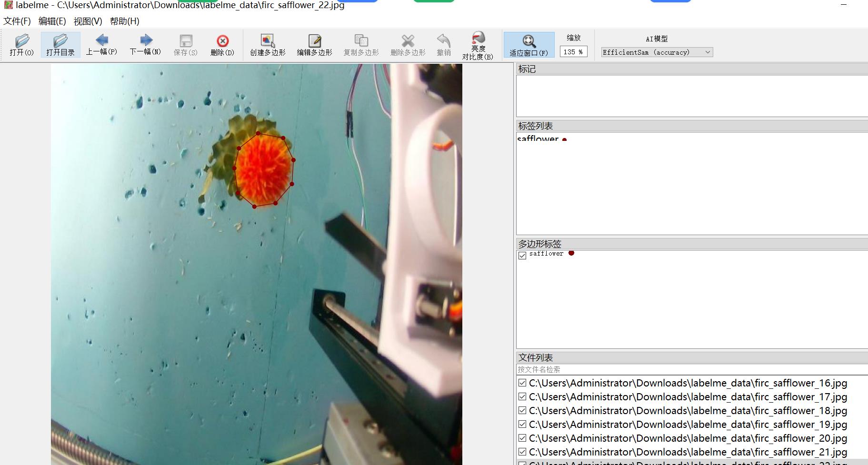The width and height of the screenshot is (868, 465).
Task: Click the Open file (打开) icon
Action: click(21, 45)
